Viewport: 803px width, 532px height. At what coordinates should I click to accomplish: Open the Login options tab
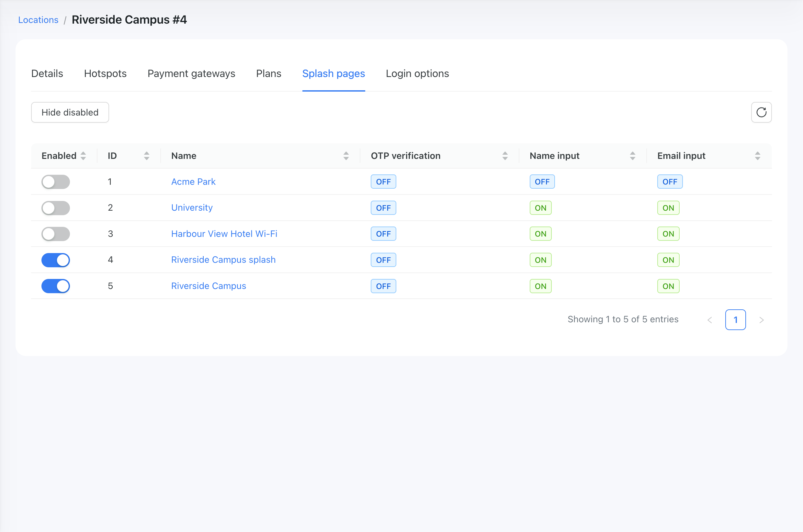417,74
